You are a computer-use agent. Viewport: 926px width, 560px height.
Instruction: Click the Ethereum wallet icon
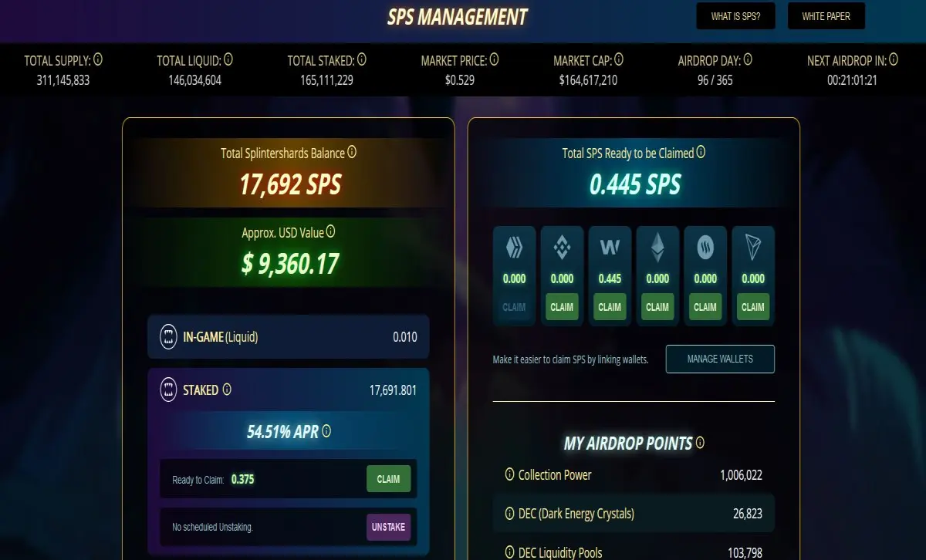657,247
